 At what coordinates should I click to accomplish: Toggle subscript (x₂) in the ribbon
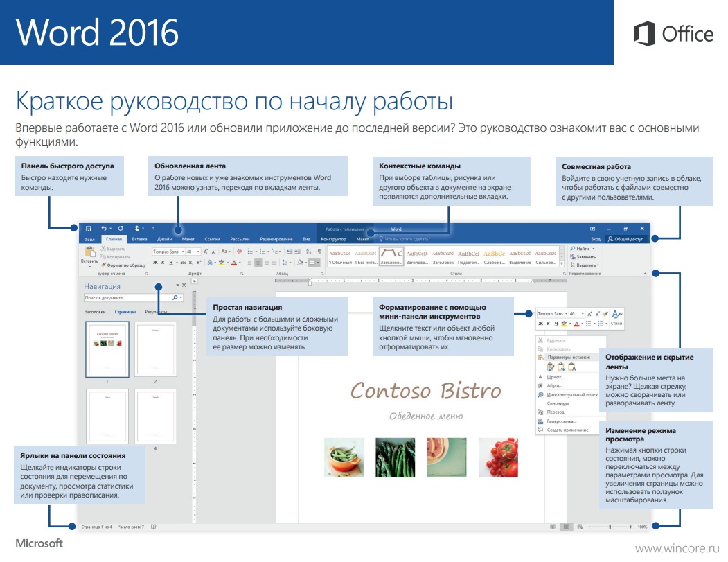tap(190, 263)
